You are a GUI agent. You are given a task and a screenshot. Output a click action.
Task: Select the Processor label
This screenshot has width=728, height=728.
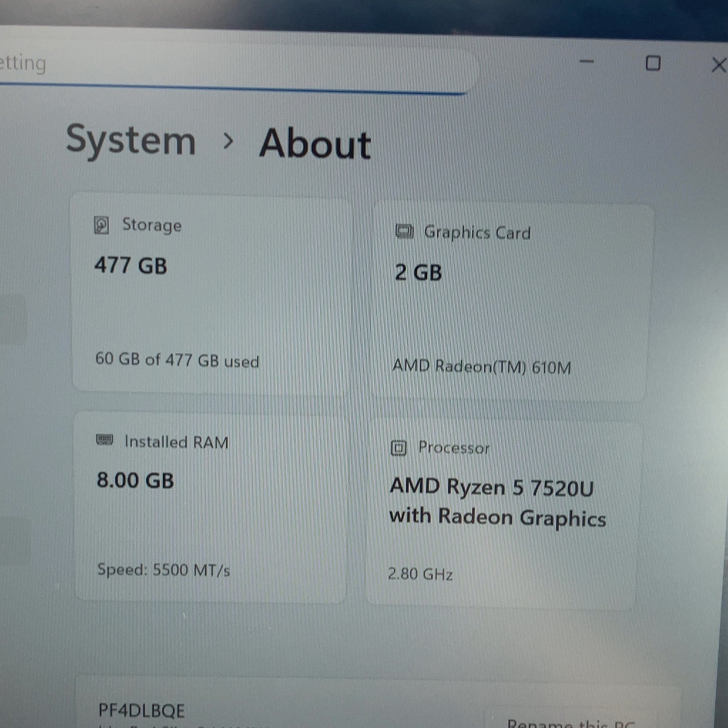coord(454,447)
